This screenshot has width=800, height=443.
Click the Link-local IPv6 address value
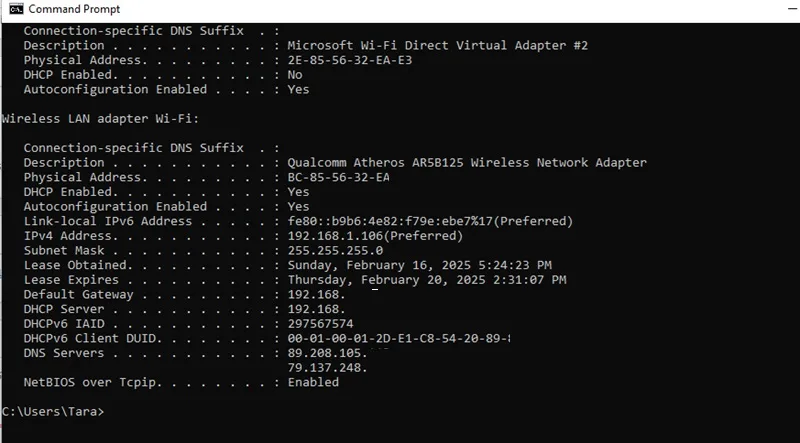pyautogui.click(x=430, y=221)
